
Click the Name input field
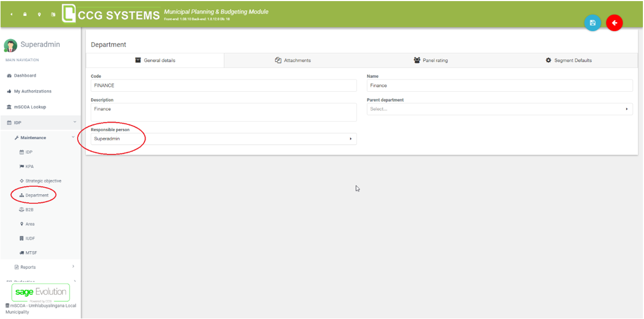tap(500, 86)
